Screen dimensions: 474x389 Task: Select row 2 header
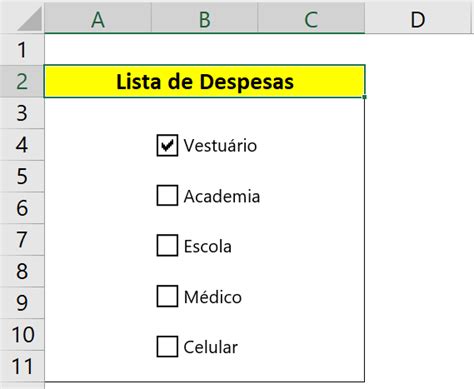[22, 81]
